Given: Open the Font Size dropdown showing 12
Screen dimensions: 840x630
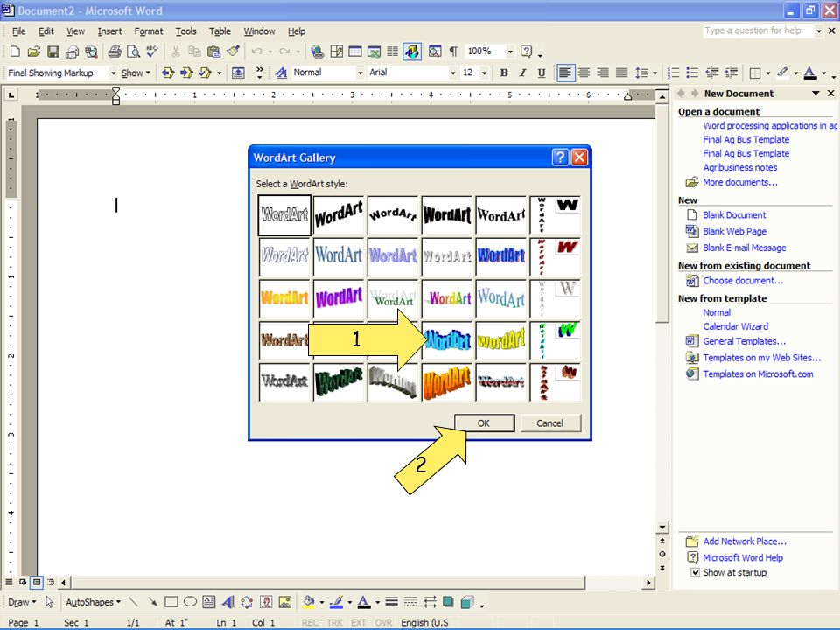Looking at the screenshot, I should click(484, 73).
